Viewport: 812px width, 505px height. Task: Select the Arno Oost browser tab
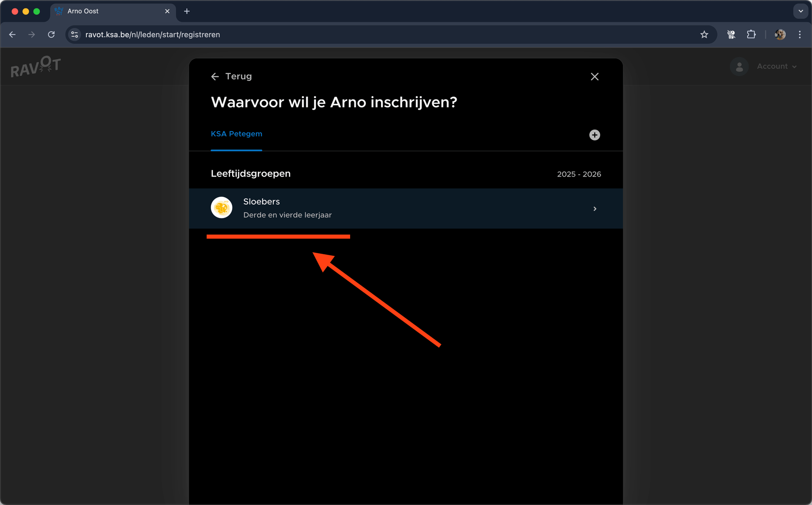[113, 11]
